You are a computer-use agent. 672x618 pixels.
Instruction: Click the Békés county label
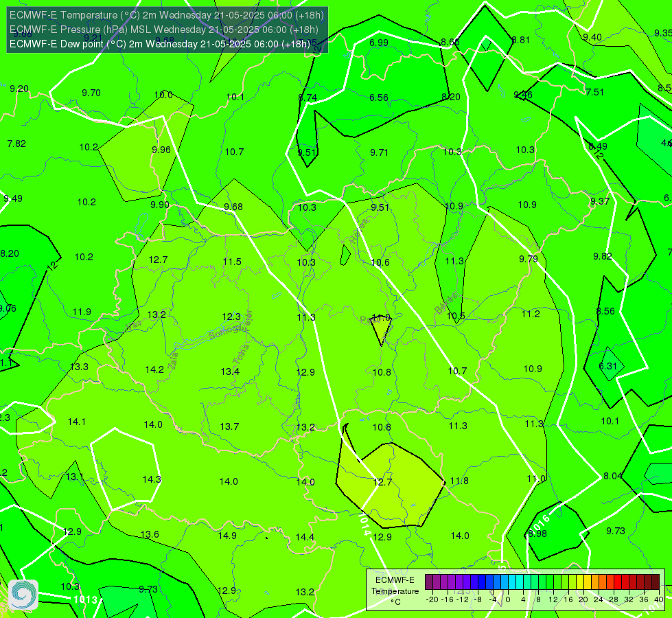(x=446, y=304)
